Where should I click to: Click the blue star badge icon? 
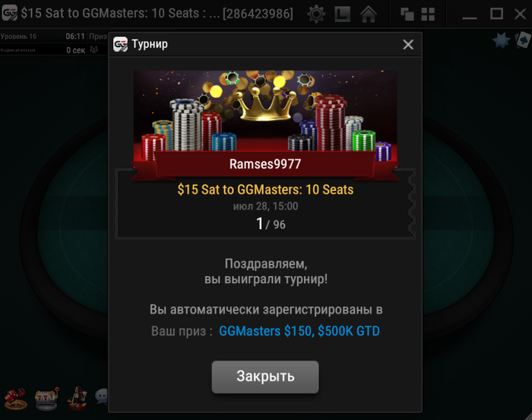click(x=502, y=40)
